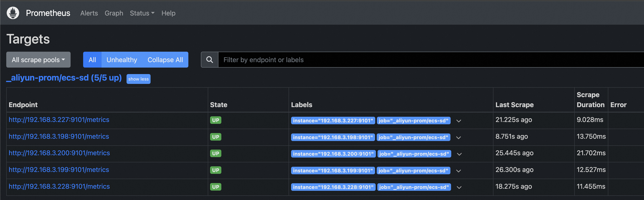644x200 pixels.
Task: Open the Alerts page
Action: (x=89, y=13)
